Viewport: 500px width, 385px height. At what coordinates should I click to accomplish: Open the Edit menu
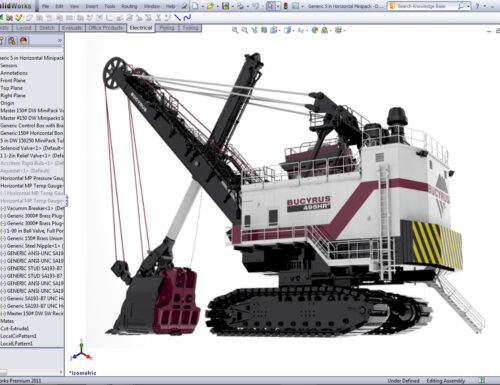[x=59, y=6]
